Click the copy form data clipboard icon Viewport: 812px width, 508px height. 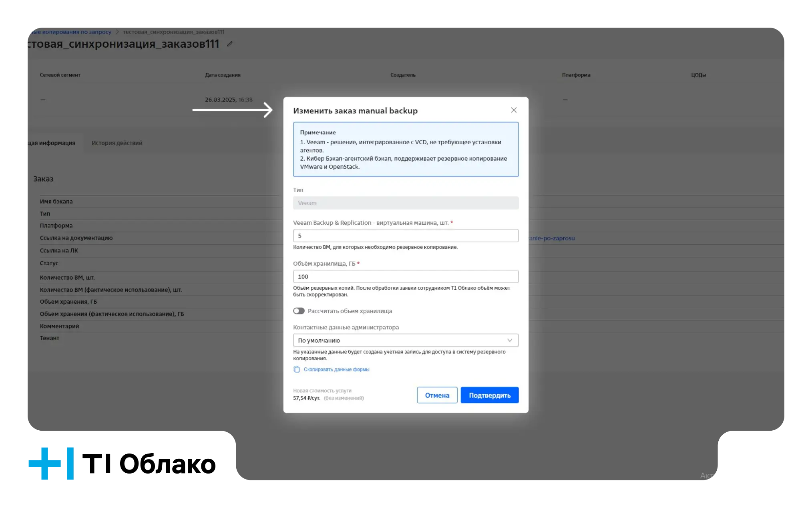click(297, 369)
